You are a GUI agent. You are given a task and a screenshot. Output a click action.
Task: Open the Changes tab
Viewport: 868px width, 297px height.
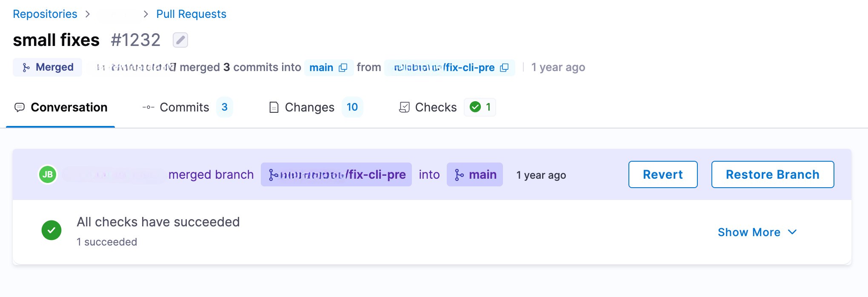(309, 107)
